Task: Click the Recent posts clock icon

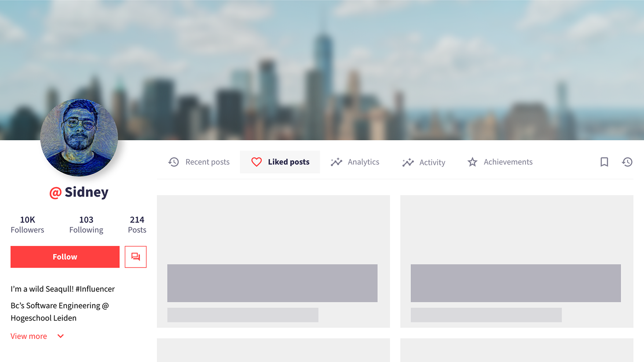Action: (x=173, y=162)
